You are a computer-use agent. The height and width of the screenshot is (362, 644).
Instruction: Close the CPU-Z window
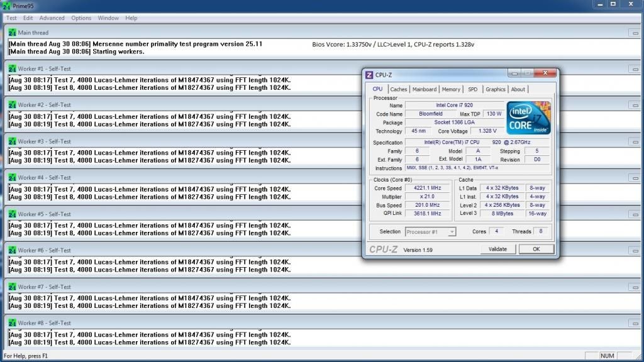[x=545, y=73]
